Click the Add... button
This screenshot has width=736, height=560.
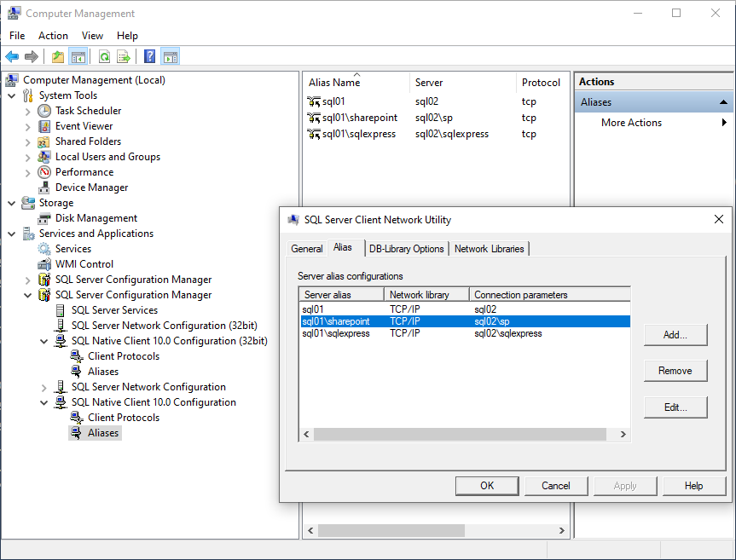click(x=675, y=335)
